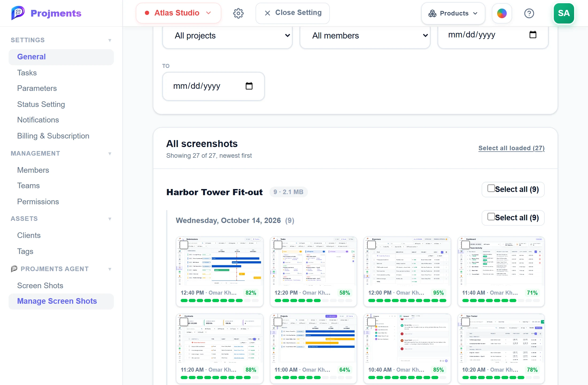This screenshot has width=588, height=385.
Task: Click the 95% activity badge
Action: pos(438,293)
